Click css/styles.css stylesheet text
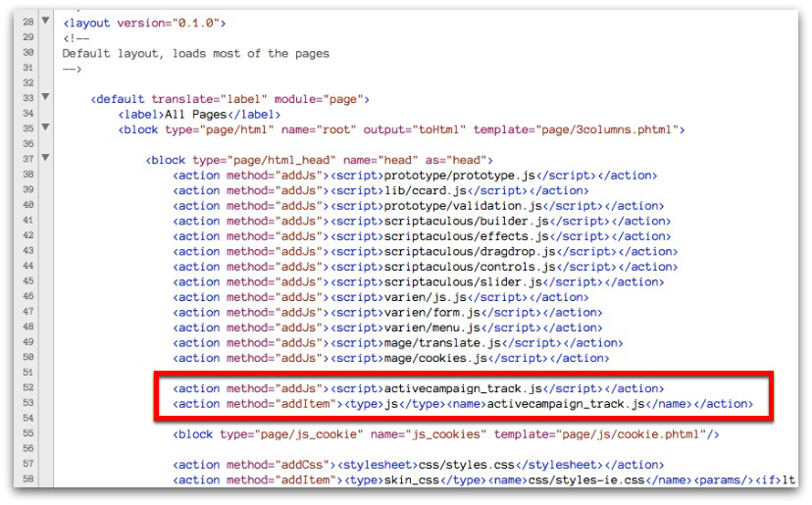 tap(466, 465)
